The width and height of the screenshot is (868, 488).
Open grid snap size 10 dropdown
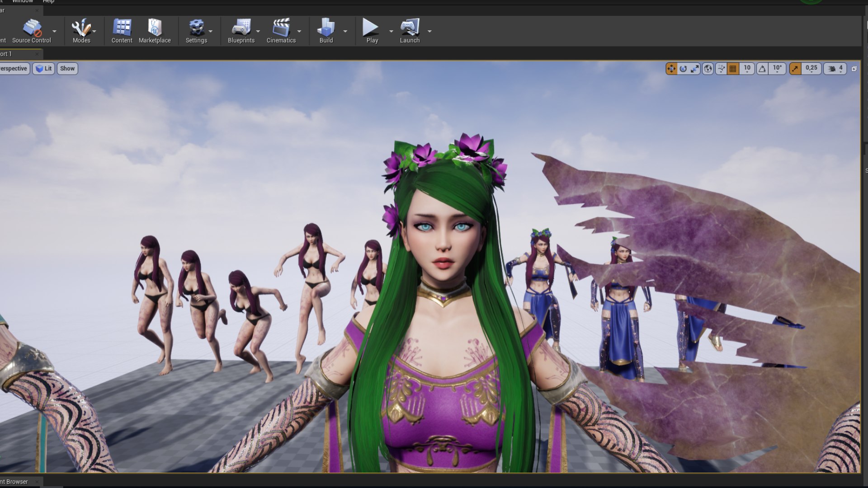[x=747, y=69]
